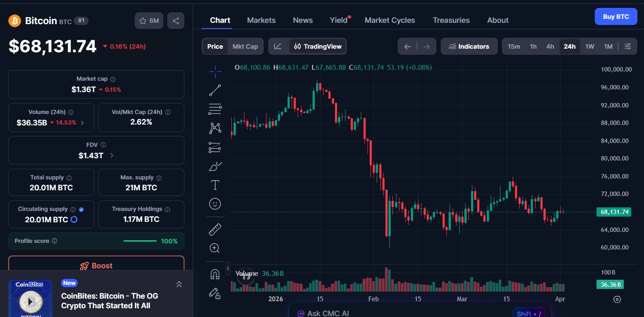
Task: Open the Market Cycles page
Action: point(390,20)
